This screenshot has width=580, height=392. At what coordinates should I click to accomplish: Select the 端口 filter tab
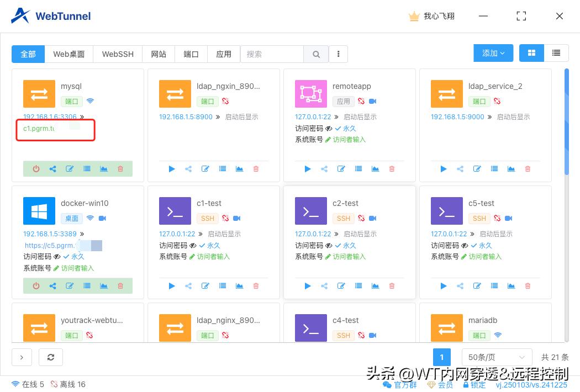click(191, 54)
